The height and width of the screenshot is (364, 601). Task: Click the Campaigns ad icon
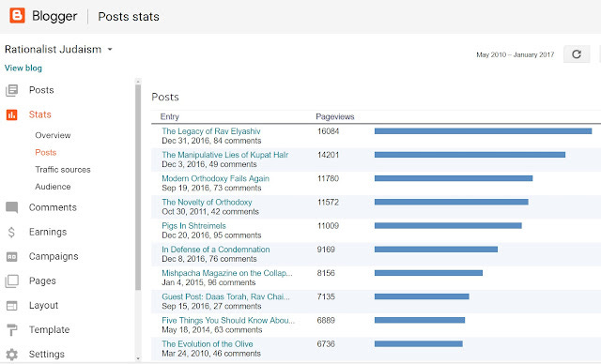coord(12,256)
